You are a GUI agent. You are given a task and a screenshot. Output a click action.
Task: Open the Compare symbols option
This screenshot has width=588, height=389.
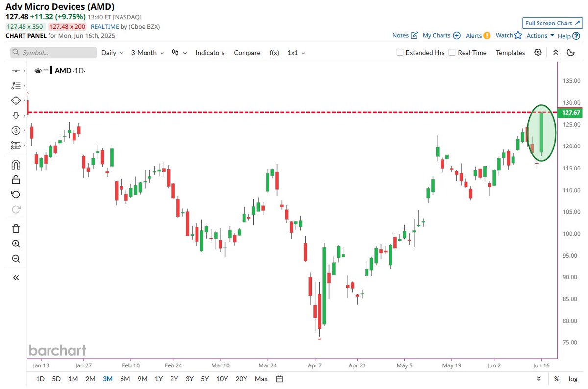[x=247, y=53]
